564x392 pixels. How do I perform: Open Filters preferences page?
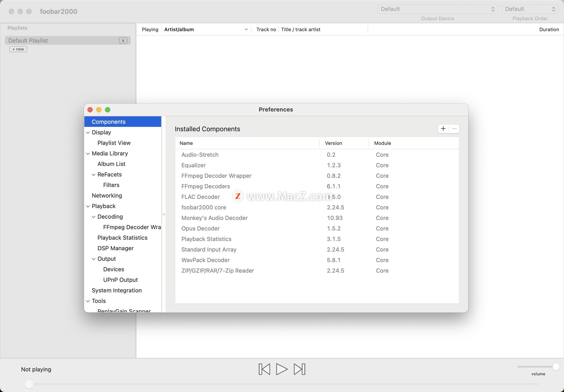(111, 185)
